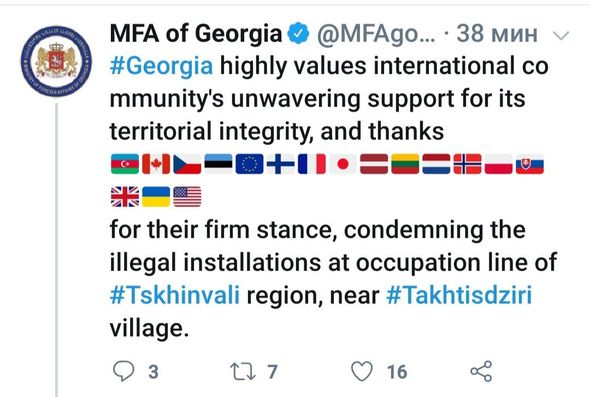Like the tweet with the heart icon

362,371
